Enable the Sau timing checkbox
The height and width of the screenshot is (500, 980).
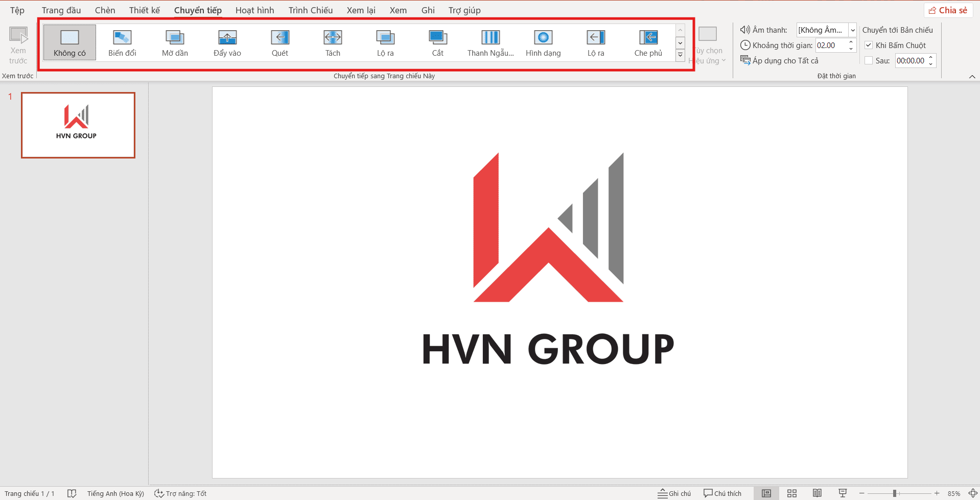click(869, 61)
